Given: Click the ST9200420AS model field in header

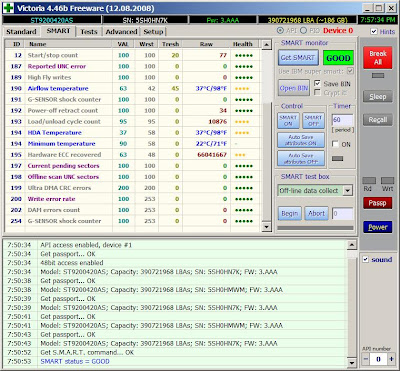Looking at the screenshot, I should (x=52, y=20).
